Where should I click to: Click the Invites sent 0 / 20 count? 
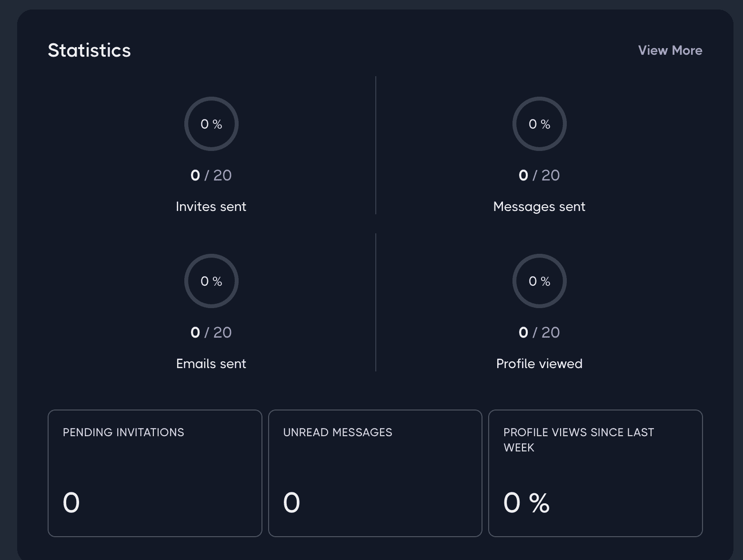211,175
